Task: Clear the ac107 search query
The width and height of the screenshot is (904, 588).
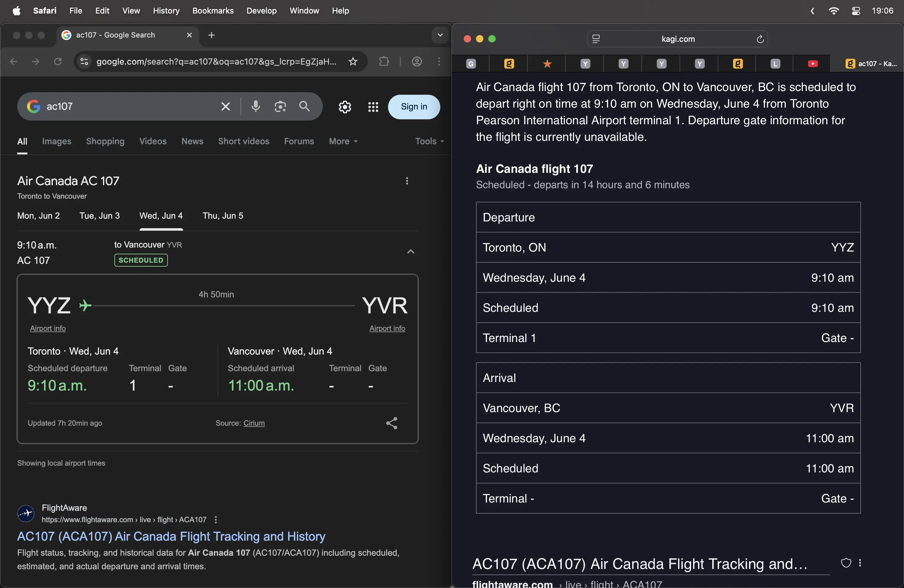Action: tap(226, 106)
